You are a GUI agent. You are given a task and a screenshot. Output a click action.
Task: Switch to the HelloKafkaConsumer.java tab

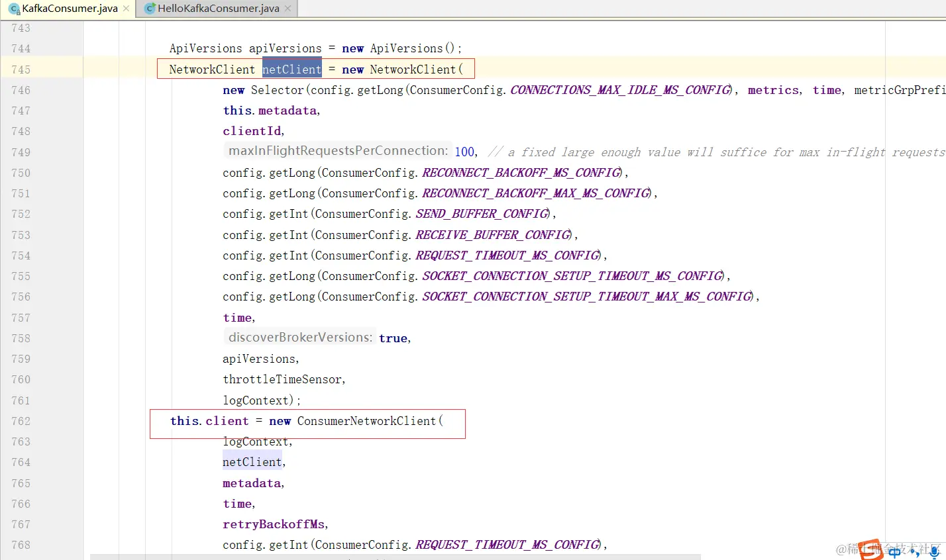[218, 9]
